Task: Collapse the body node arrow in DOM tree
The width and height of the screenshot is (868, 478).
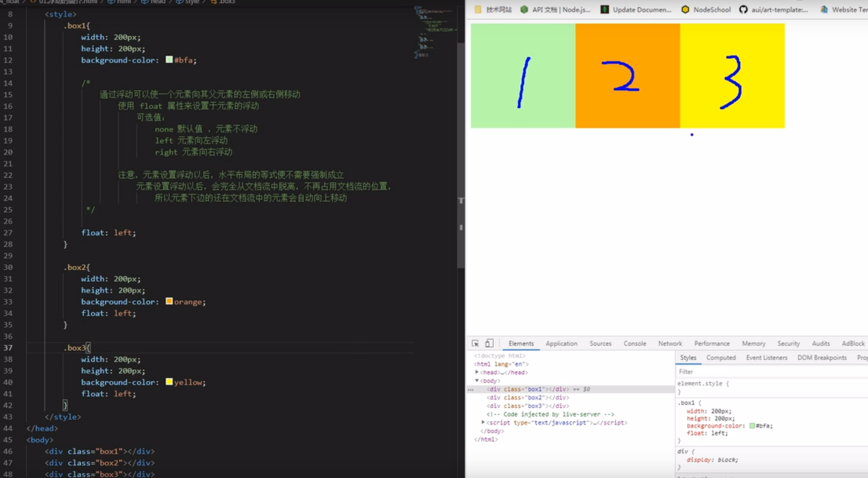Action: [x=477, y=381]
